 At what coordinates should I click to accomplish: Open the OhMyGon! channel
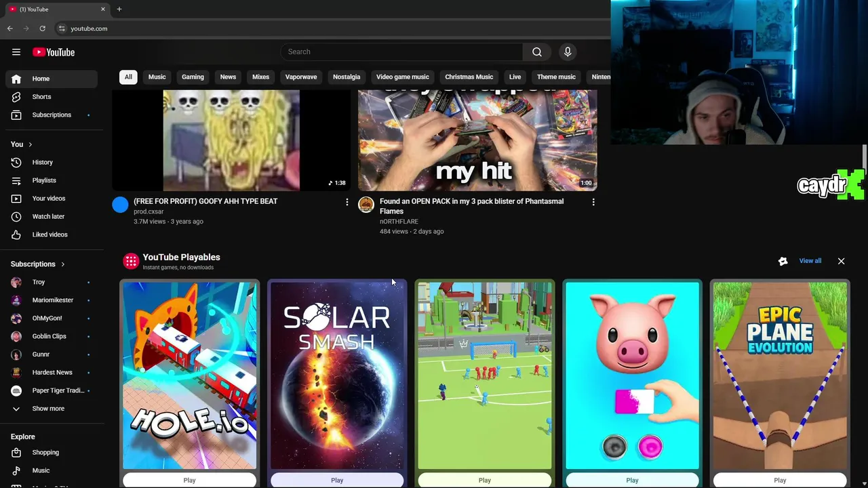pos(52,318)
